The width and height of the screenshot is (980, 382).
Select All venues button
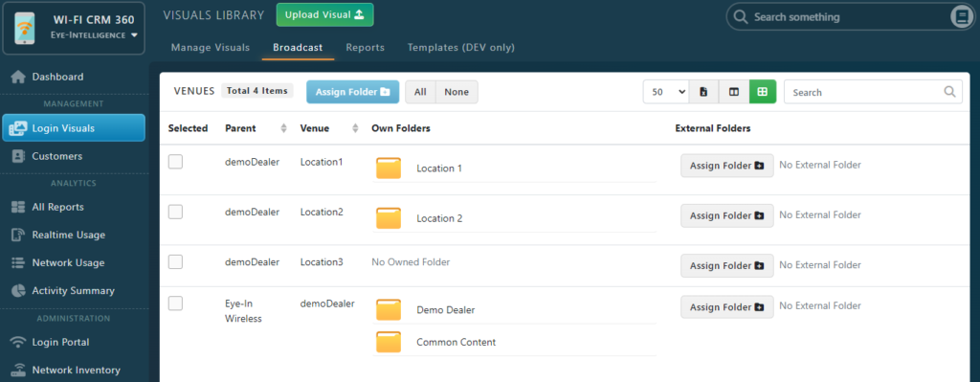pos(420,92)
